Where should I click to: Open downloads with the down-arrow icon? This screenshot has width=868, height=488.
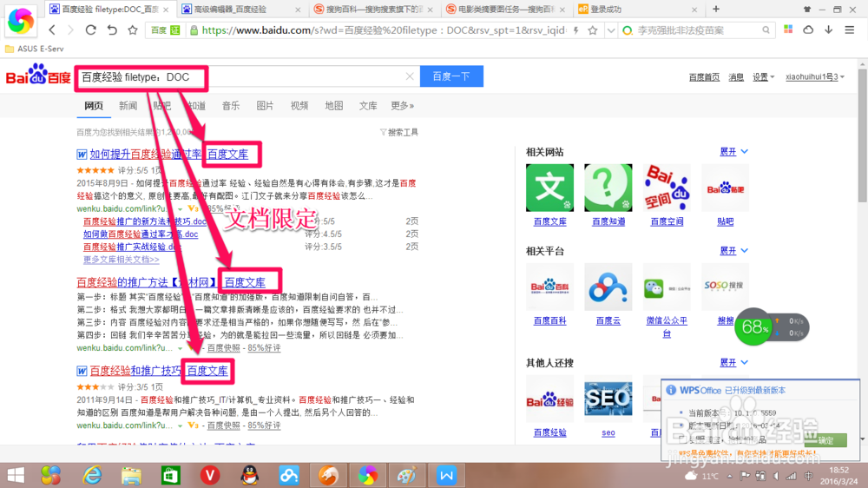[x=829, y=30]
